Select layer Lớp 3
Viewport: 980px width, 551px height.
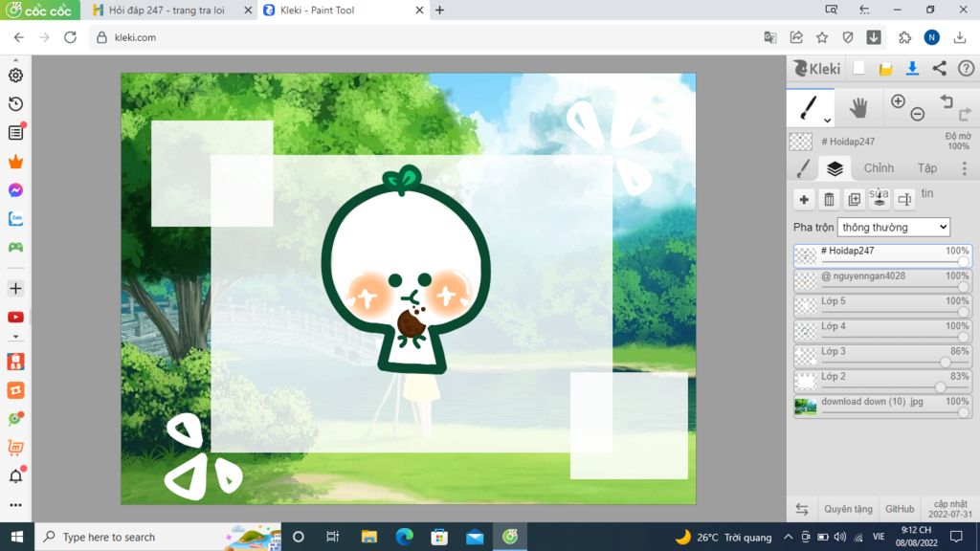(882, 356)
